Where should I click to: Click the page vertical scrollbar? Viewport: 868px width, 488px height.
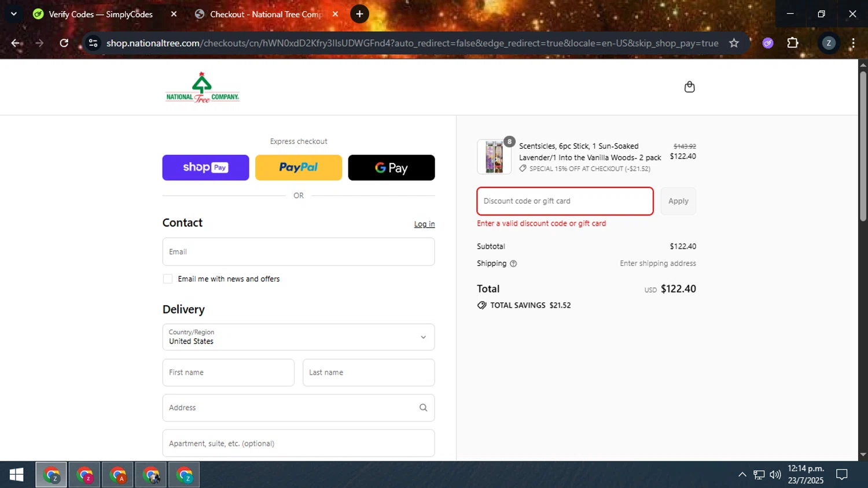point(863,146)
